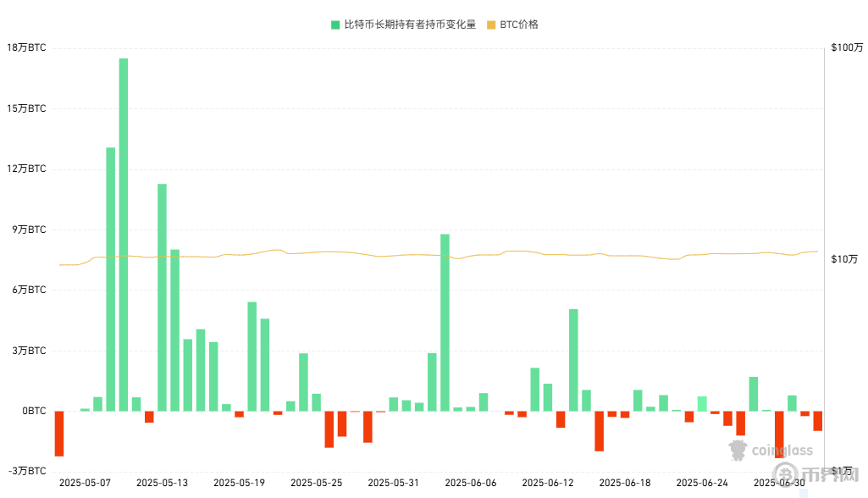Click the $10万 right axis price label
This screenshot has height=498, width=868.
coord(846,259)
